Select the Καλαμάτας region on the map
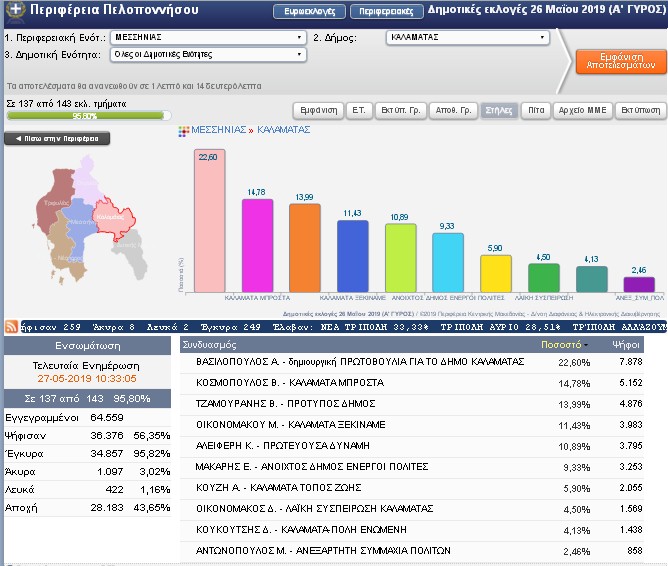 tap(112, 218)
